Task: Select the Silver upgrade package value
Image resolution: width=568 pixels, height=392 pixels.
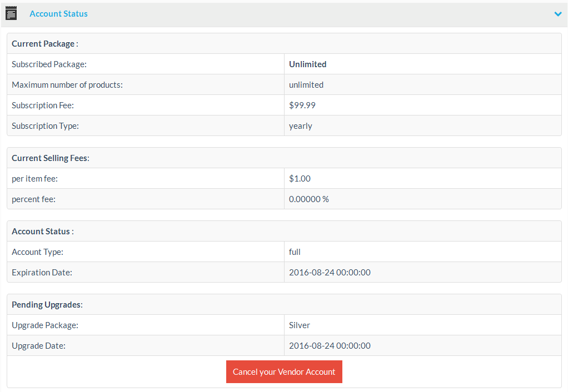Action: (300, 325)
